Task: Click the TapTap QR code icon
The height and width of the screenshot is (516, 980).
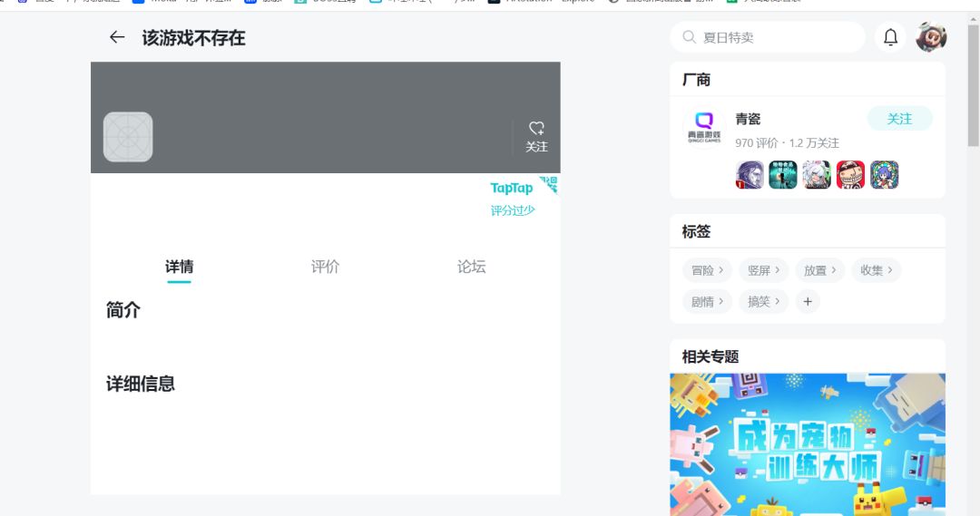Action: (x=549, y=185)
